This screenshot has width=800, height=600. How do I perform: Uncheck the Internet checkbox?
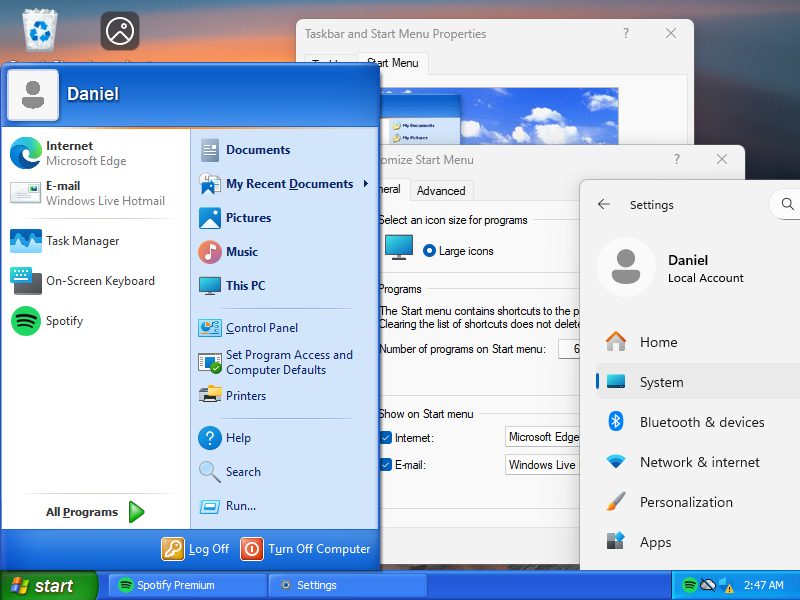point(386,438)
